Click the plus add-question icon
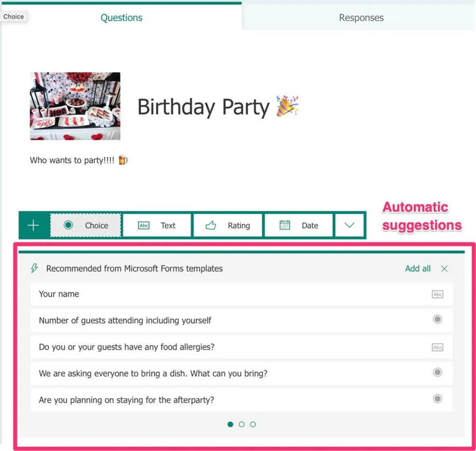The height and width of the screenshot is (451, 476). [x=33, y=225]
